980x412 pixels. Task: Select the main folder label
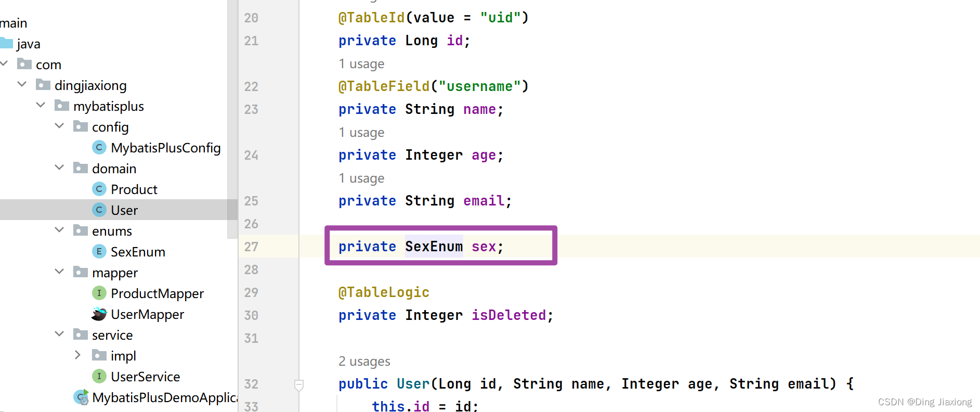pos(14,23)
